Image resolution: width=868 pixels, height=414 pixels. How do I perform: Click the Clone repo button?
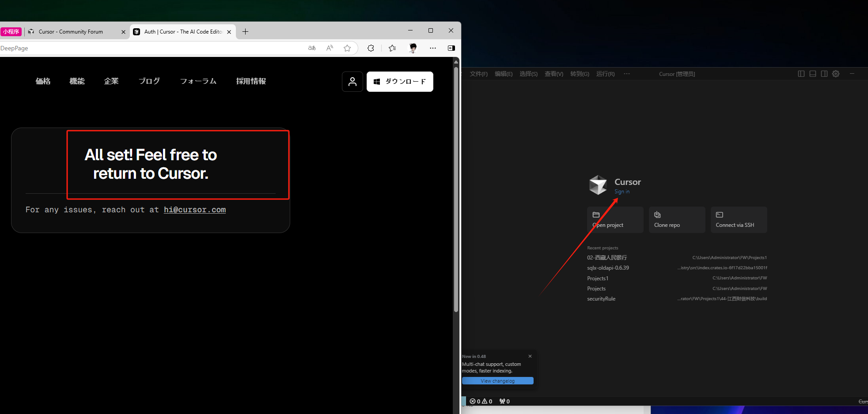click(677, 220)
